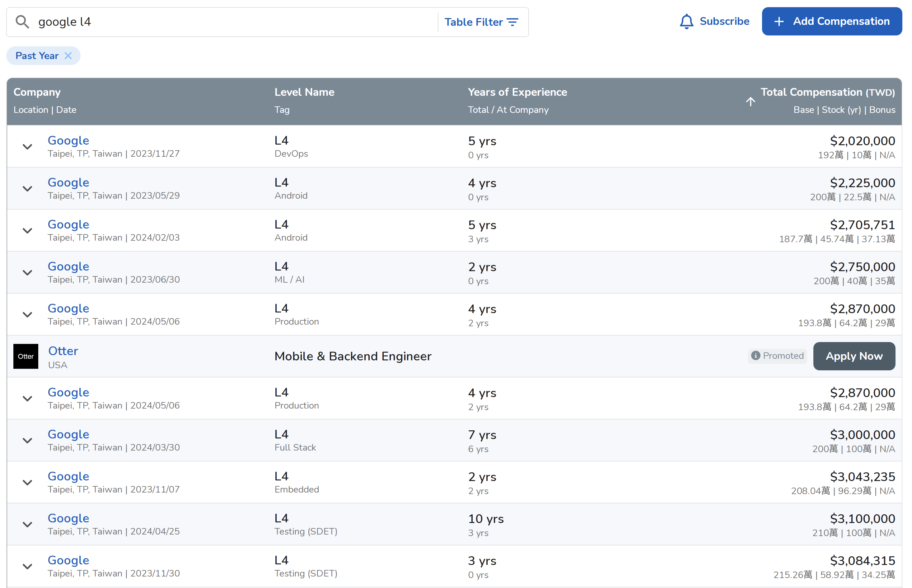Screen dimensions: 912x588
Task: Click the Otter company logo
Action: [x=26, y=356]
